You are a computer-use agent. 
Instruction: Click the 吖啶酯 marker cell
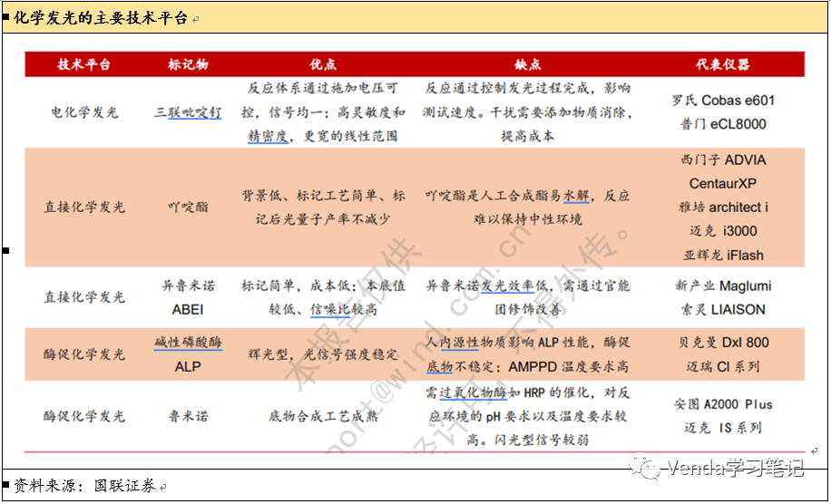pyautogui.click(x=188, y=207)
